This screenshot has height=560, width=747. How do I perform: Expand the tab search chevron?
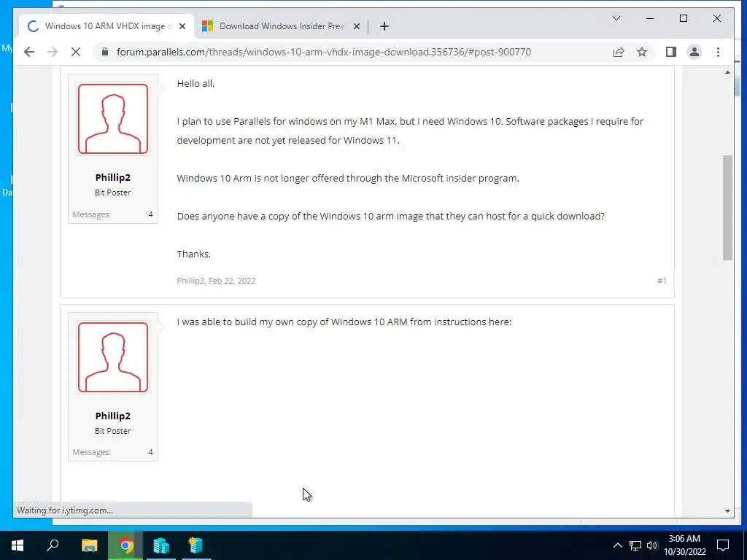pos(616,18)
